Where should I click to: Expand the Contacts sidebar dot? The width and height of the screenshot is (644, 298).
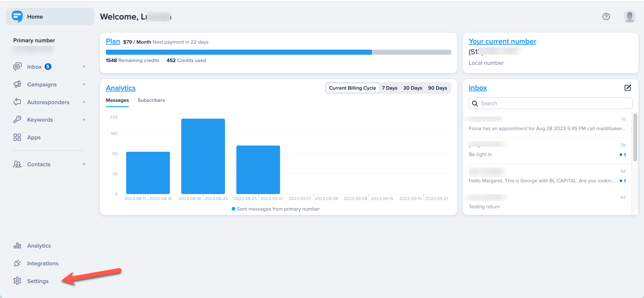point(84,164)
